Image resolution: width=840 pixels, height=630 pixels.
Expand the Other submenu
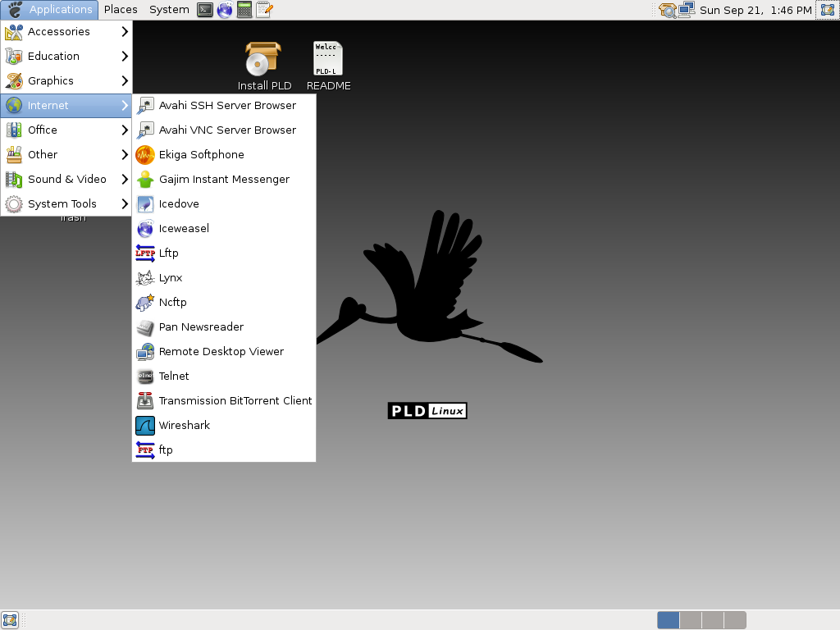(x=66, y=155)
